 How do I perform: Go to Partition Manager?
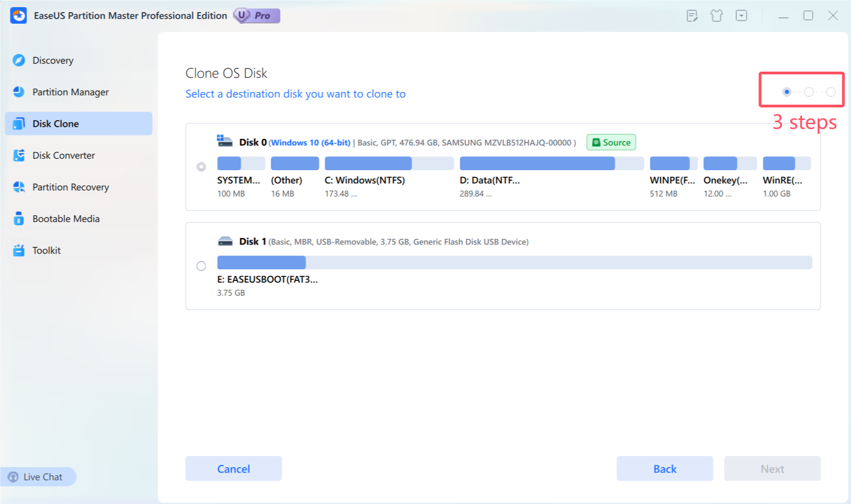pyautogui.click(x=79, y=92)
